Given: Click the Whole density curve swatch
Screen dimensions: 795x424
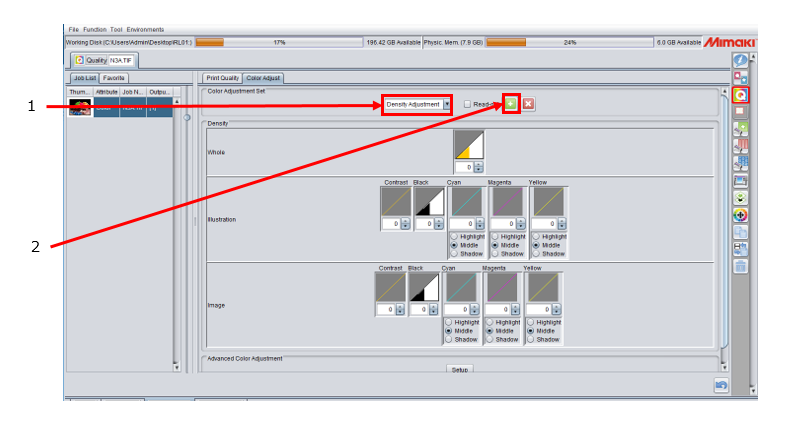Looking at the screenshot, I should pyautogui.click(x=468, y=145).
